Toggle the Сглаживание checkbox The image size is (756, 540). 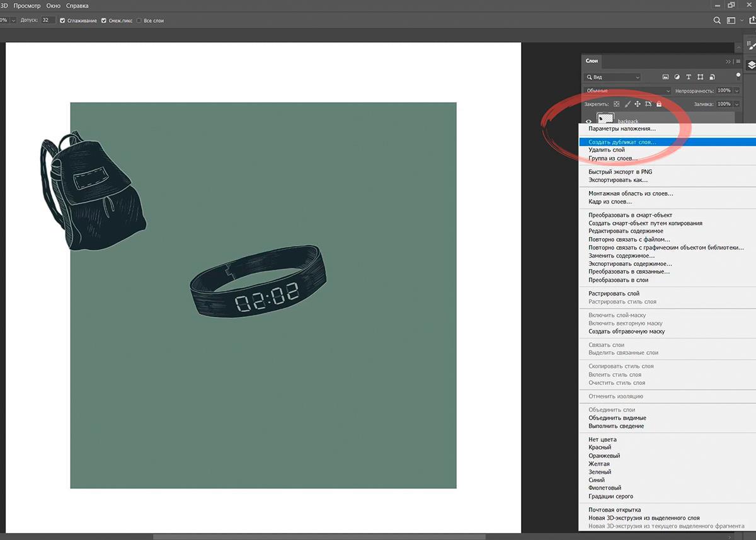(x=62, y=21)
